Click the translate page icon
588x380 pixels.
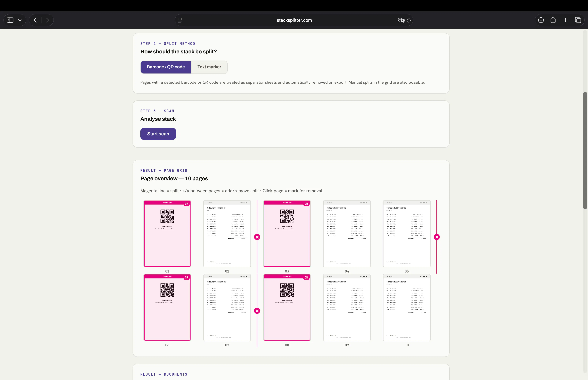[x=401, y=20]
